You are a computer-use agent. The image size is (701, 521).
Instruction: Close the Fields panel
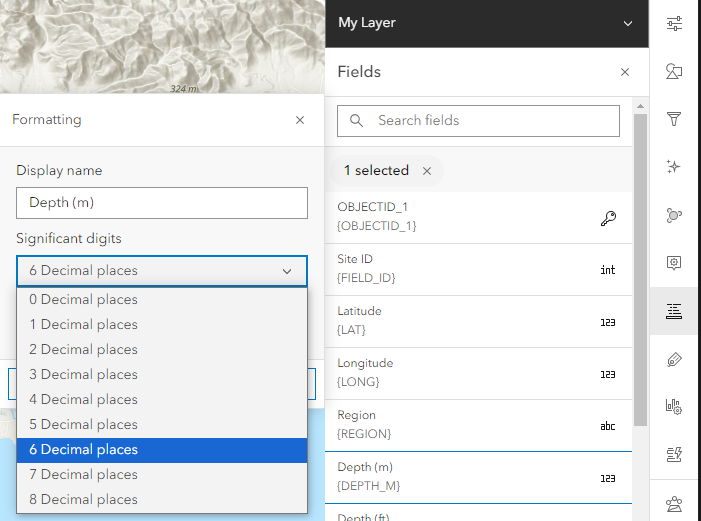point(625,72)
